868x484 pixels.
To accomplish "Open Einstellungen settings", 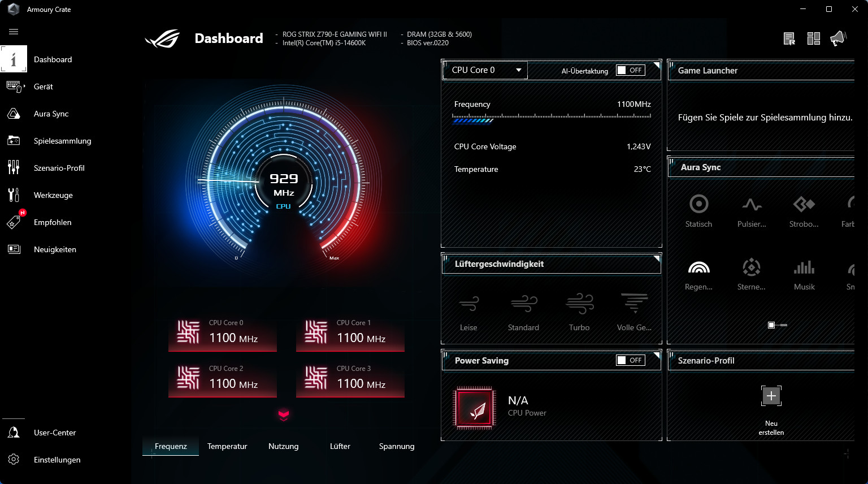I will tap(14, 460).
